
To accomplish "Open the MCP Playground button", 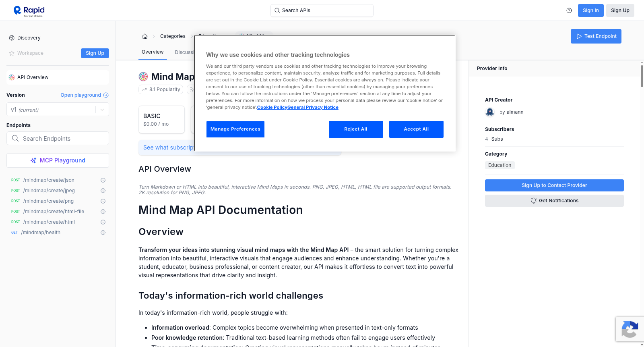I will coord(58,160).
